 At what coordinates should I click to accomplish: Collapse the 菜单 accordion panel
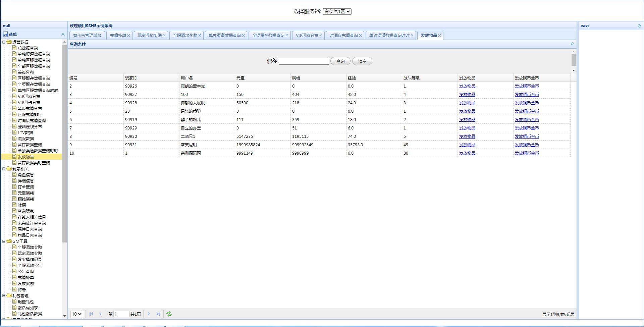click(x=63, y=34)
